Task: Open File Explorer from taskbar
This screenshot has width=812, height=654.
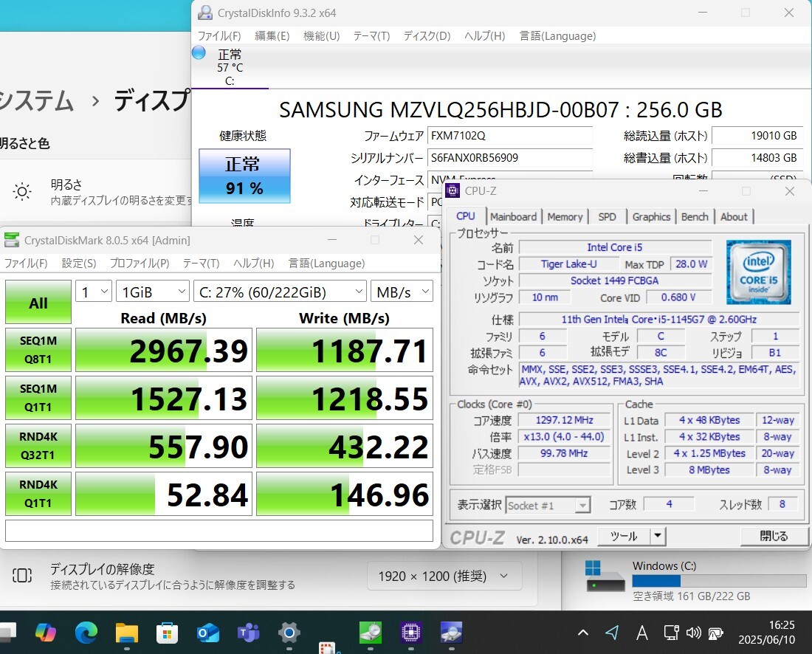Action: pos(127,632)
